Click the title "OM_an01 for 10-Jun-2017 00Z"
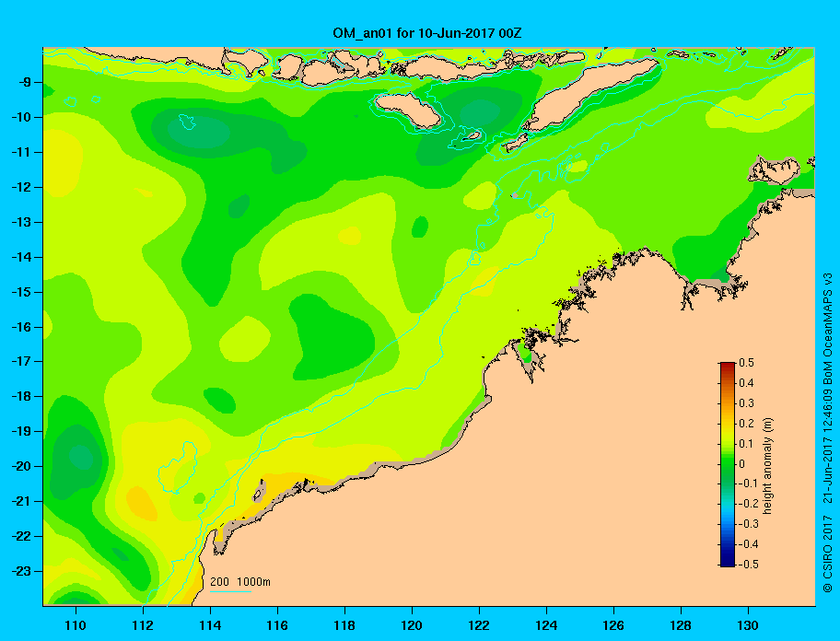This screenshot has height=641, width=840. [x=427, y=33]
